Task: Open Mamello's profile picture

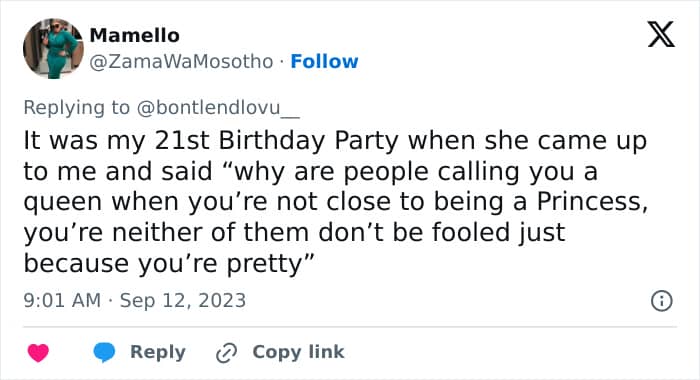Action: pyautogui.click(x=53, y=48)
